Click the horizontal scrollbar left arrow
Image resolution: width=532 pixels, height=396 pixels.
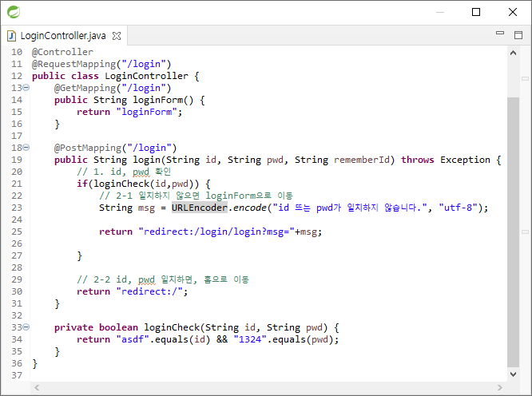[x=37, y=387]
